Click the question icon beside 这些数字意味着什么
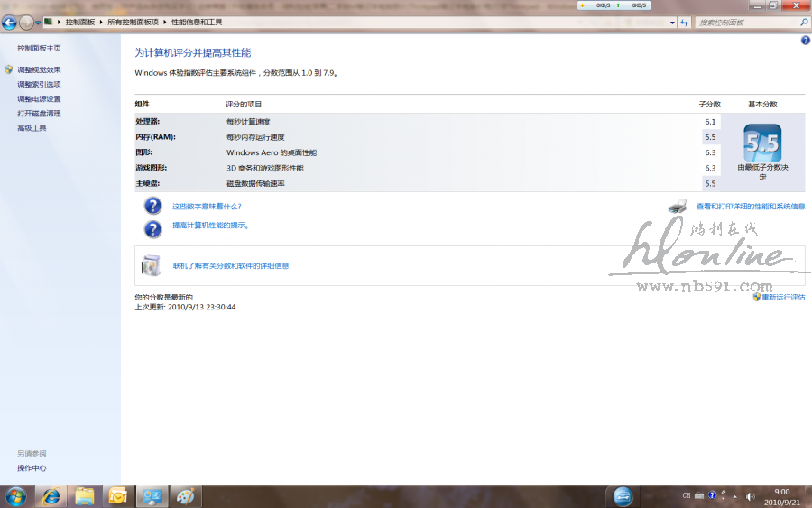 (x=152, y=206)
